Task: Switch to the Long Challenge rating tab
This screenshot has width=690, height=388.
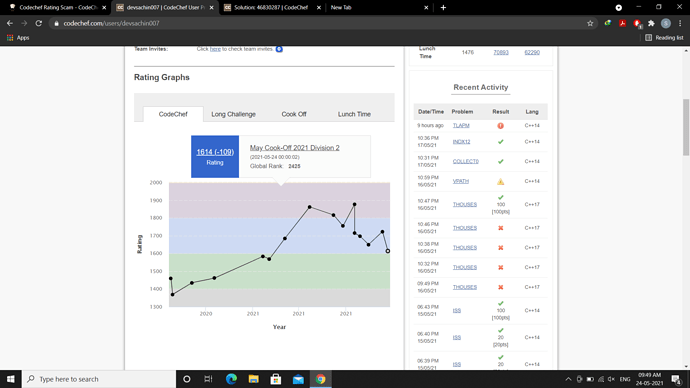Action: [x=233, y=114]
